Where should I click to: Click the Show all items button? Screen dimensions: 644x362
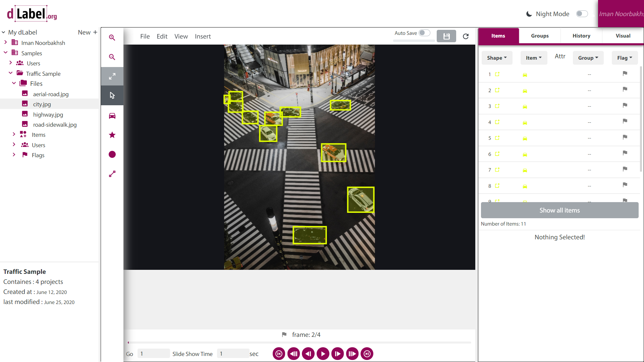[x=559, y=210]
